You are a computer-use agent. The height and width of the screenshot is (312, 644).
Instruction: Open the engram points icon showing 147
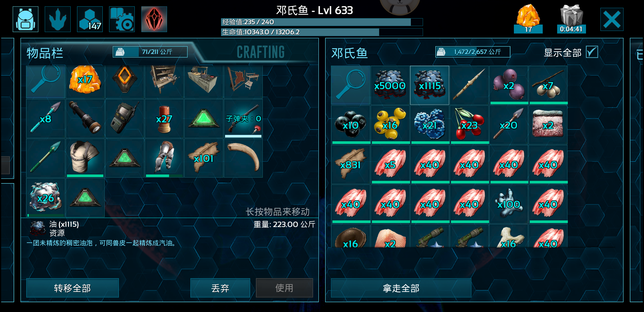pos(90,19)
